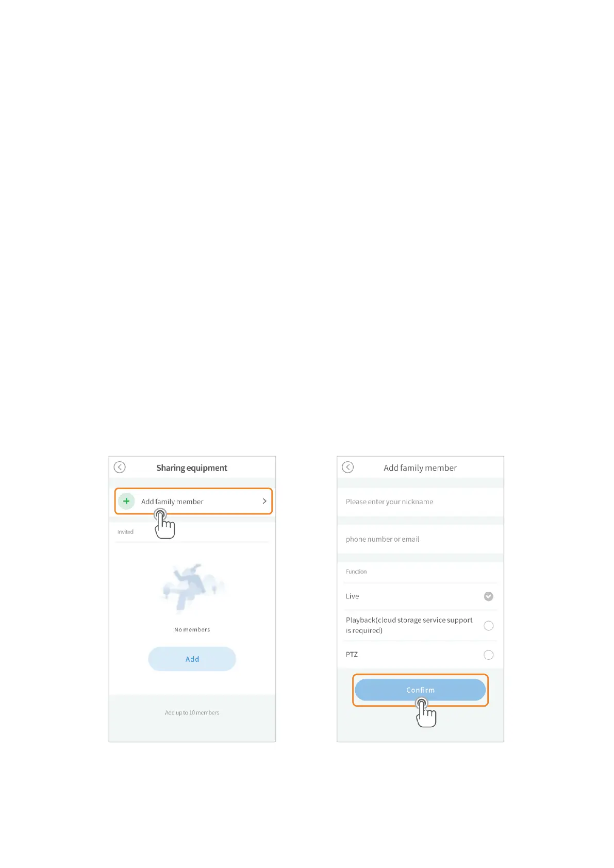This screenshot has width=614, height=868.
Task: Open the chevron on Add family member row
Action: 264,501
